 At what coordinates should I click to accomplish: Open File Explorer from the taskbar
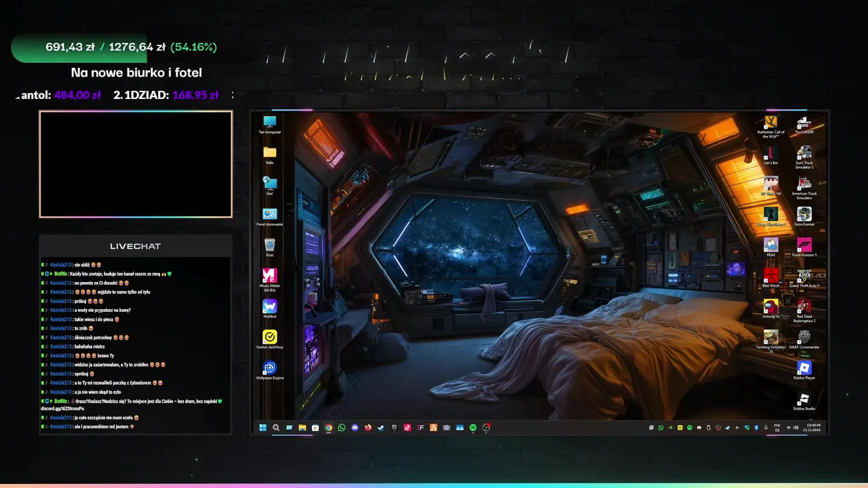[302, 428]
